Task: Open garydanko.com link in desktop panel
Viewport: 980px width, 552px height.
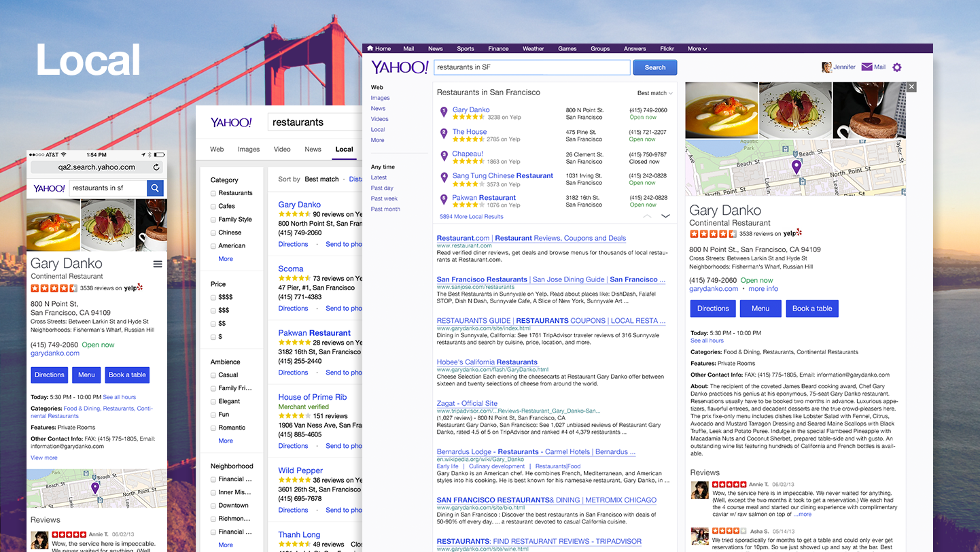Action: 714,289
